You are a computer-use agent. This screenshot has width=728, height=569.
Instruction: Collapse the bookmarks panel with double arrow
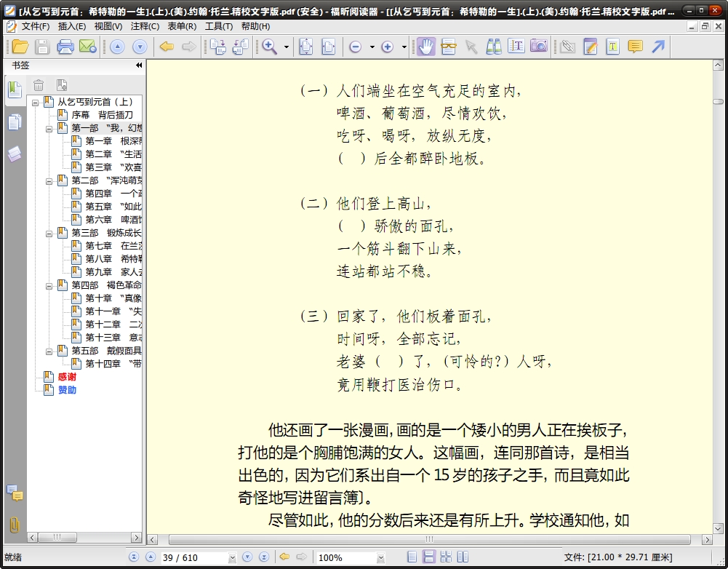(x=139, y=65)
